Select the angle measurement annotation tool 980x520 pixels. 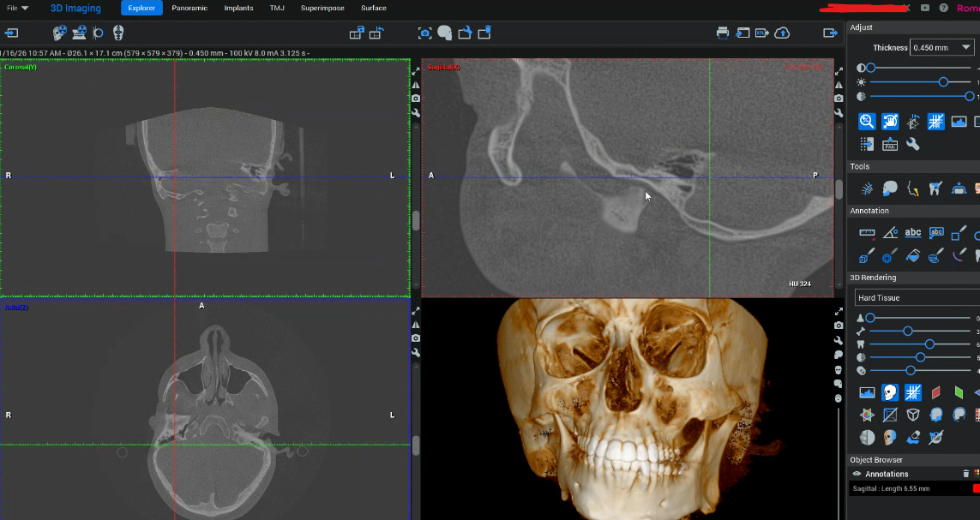click(890, 232)
